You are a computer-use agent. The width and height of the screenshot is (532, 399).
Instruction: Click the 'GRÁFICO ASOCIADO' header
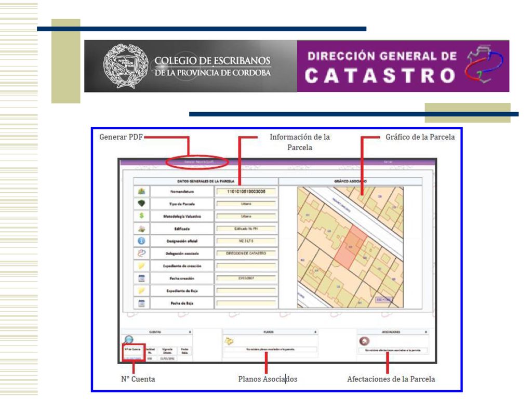pyautogui.click(x=350, y=181)
